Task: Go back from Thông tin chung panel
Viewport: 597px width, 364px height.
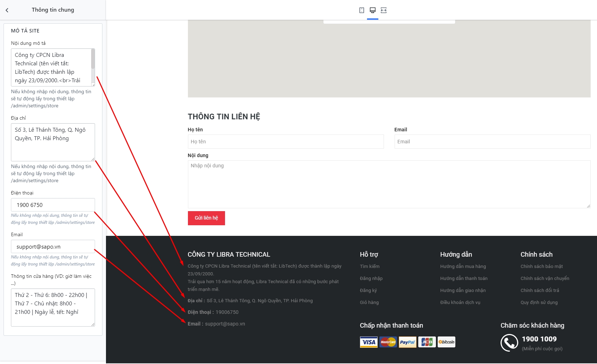Action: point(7,10)
